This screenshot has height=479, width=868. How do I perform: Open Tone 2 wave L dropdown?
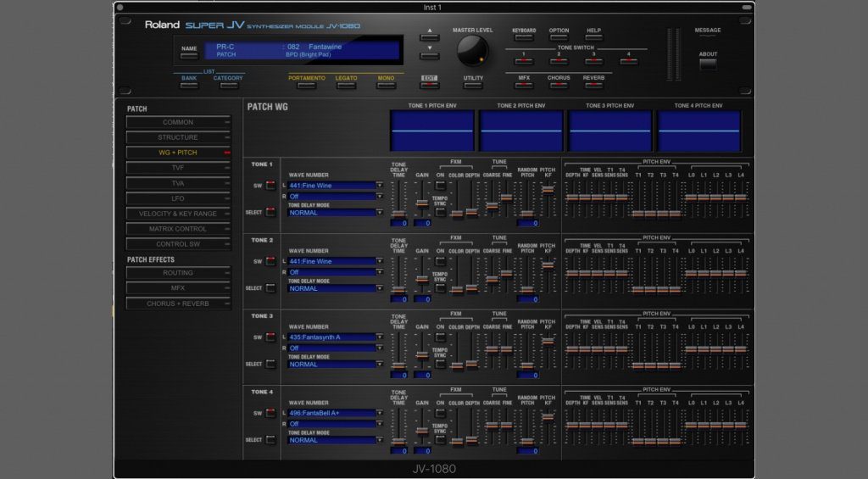point(336,261)
